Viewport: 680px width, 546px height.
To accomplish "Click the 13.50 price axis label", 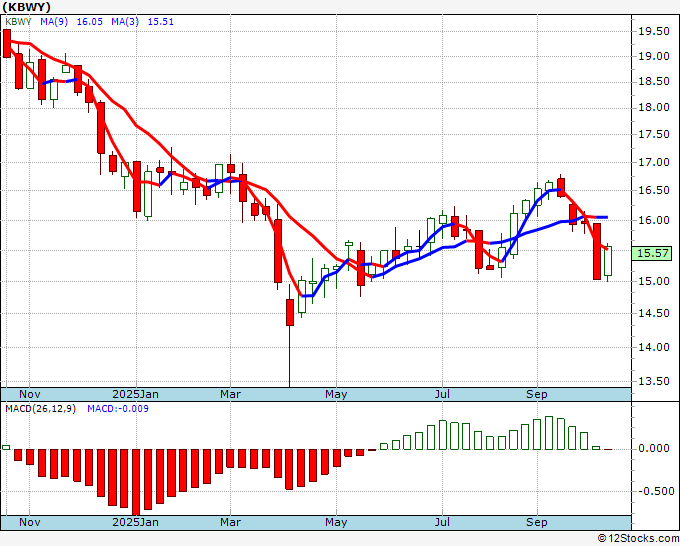I will [654, 381].
